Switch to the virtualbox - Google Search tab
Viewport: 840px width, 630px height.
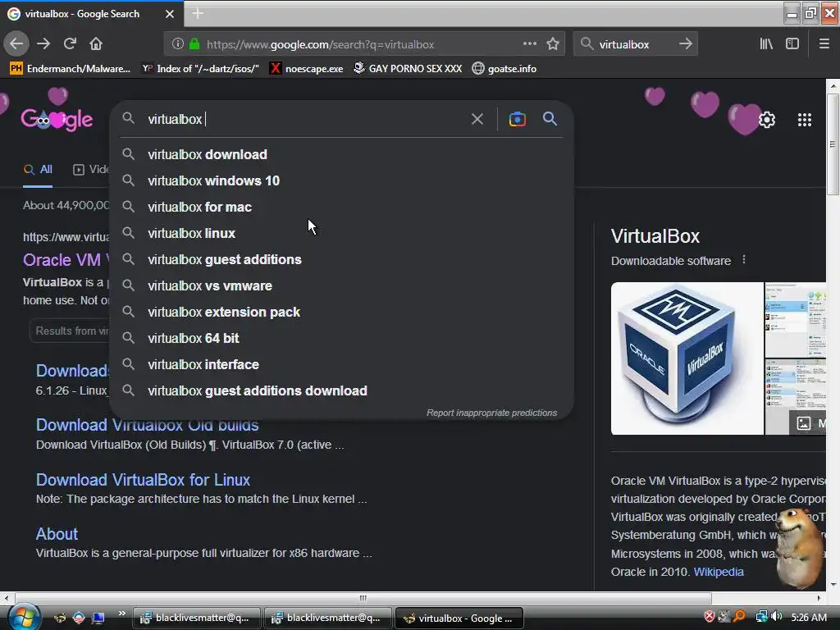pos(91,14)
